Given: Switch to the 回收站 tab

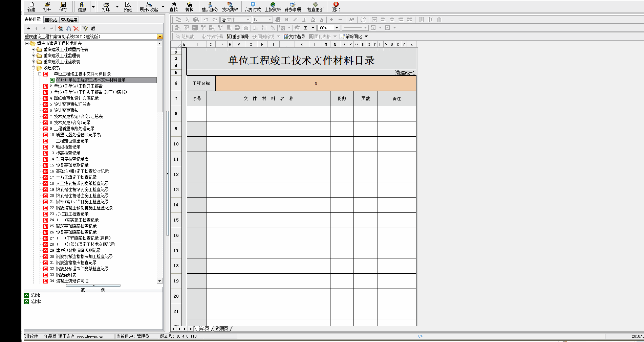Looking at the screenshot, I should [x=51, y=20].
